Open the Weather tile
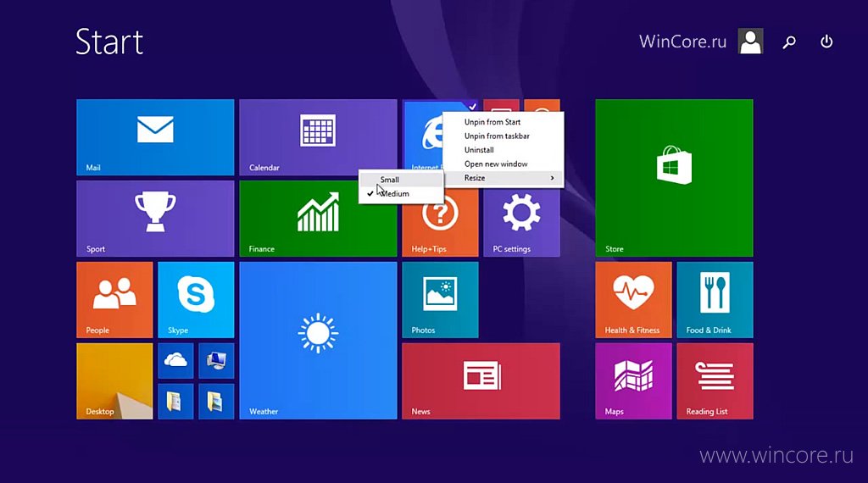Image resolution: width=868 pixels, height=483 pixels. tap(318, 341)
